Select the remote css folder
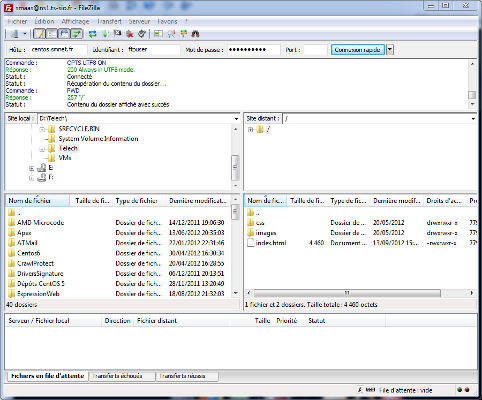This screenshot has height=400, width=482. (x=260, y=223)
